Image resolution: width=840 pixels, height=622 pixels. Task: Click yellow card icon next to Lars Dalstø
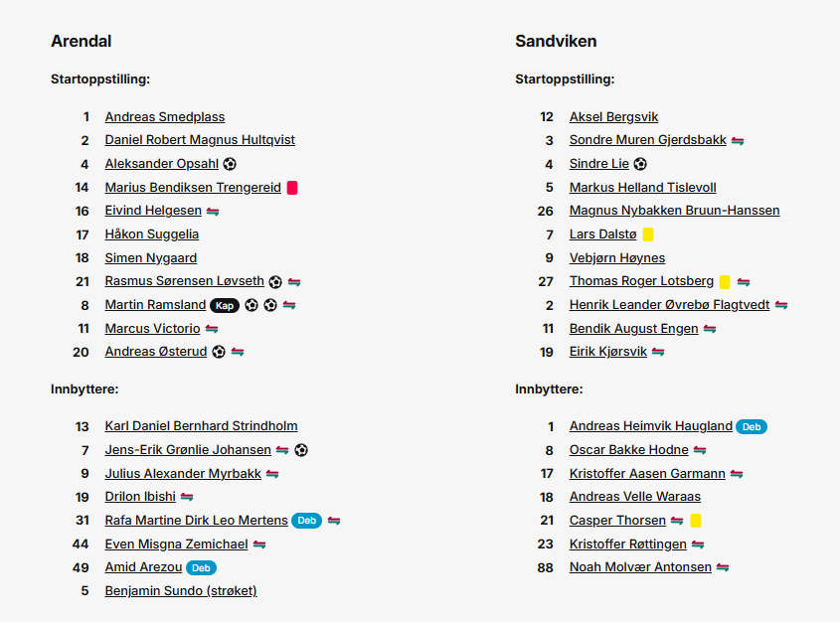648,234
